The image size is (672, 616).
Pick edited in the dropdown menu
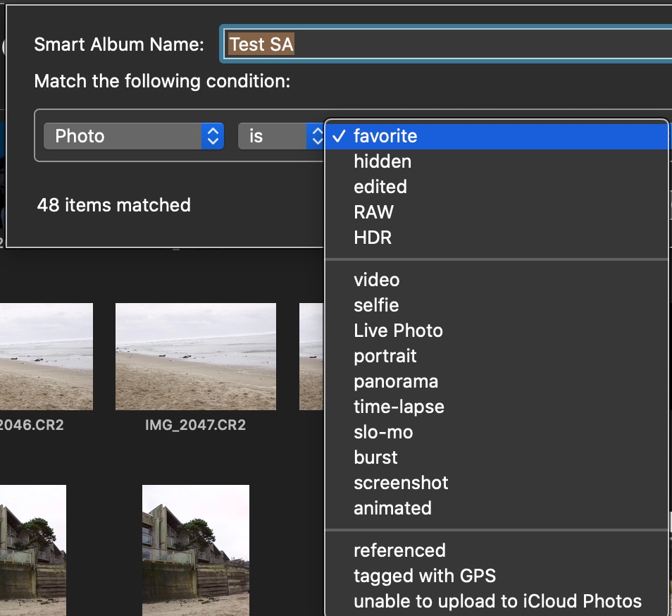pos(380,187)
